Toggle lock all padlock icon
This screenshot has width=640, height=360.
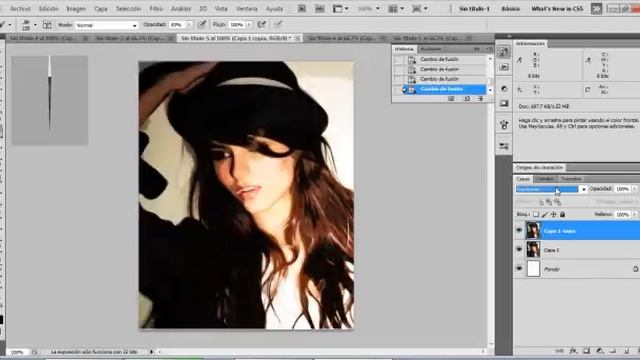pyautogui.click(x=562, y=214)
